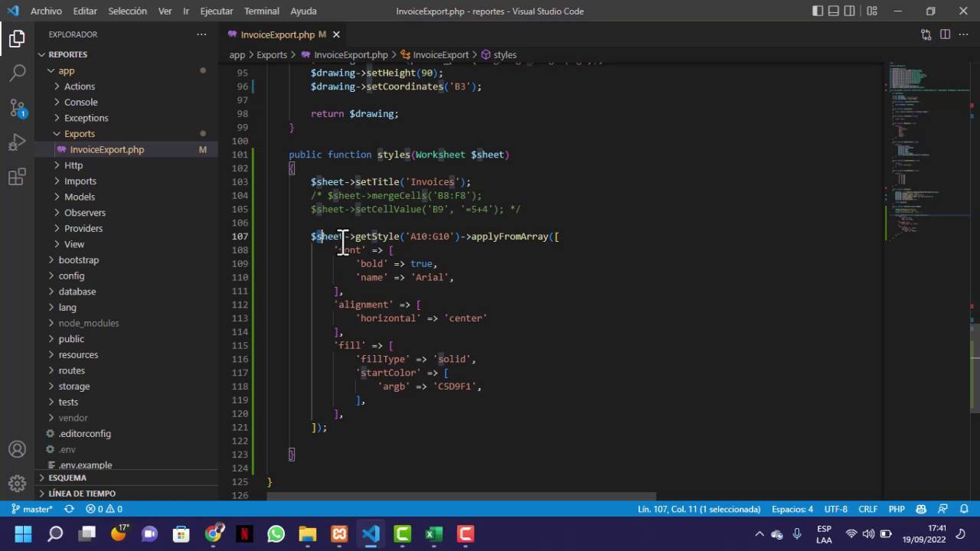Screen dimensions: 980x551
Task: Change language mode PHP in status bar
Action: tap(897, 509)
